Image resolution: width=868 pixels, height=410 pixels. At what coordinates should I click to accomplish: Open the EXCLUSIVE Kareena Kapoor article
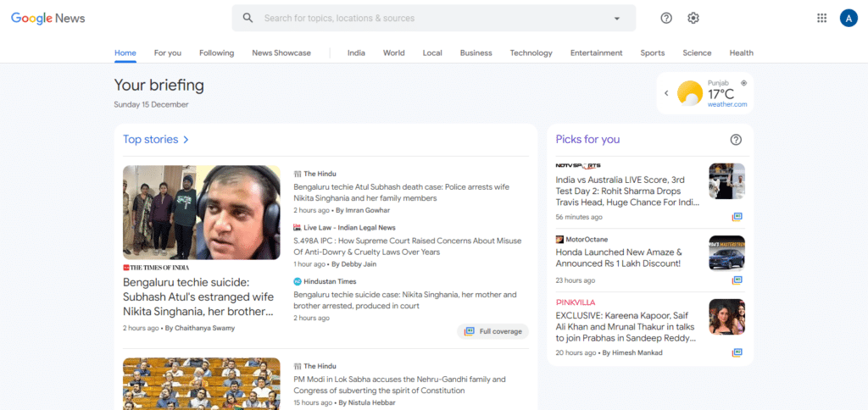click(x=626, y=327)
